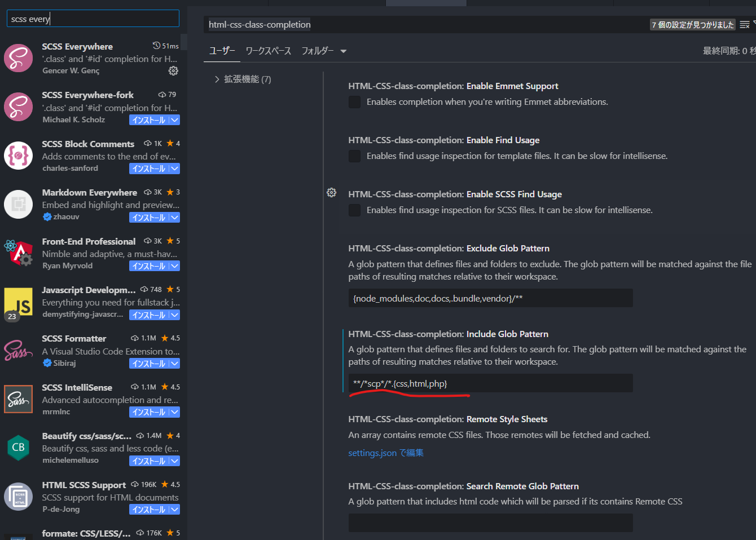Install Markdown Everywhere extension
The width and height of the screenshot is (756, 540).
coord(149,218)
